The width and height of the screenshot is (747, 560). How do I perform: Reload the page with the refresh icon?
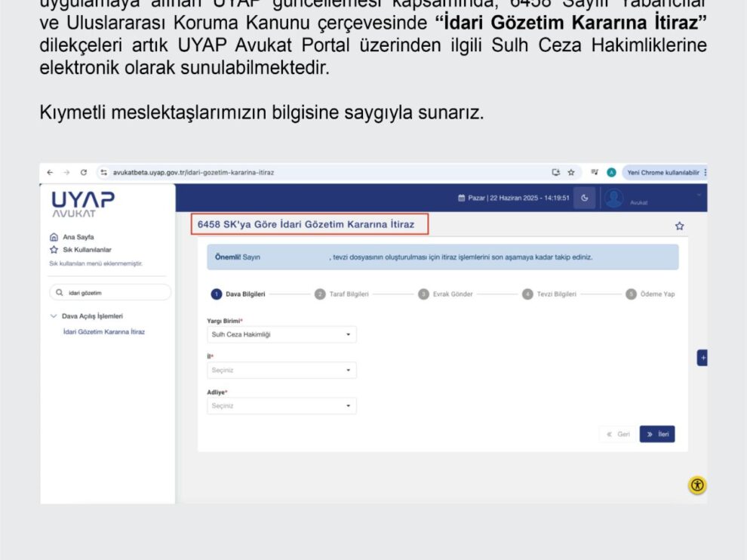click(x=83, y=172)
